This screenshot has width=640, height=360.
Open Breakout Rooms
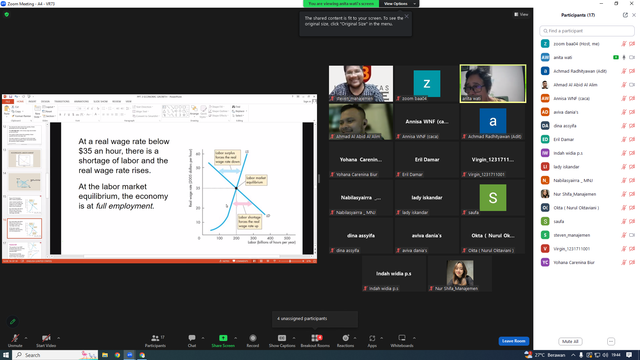tap(315, 340)
